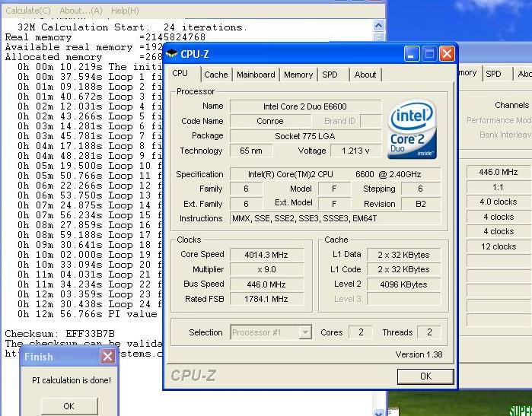Click 446.0 MHz frequency in memory window
The height and width of the screenshot is (416, 532).
point(499,172)
